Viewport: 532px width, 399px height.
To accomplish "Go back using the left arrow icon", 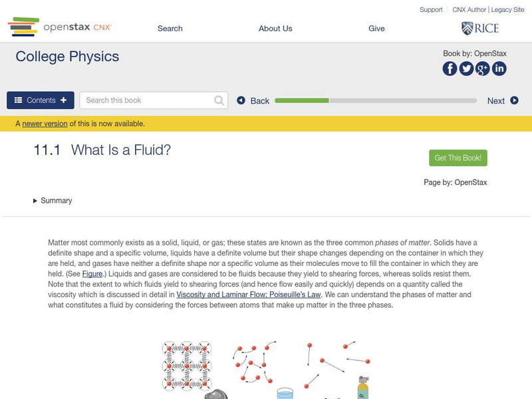I will point(241,100).
